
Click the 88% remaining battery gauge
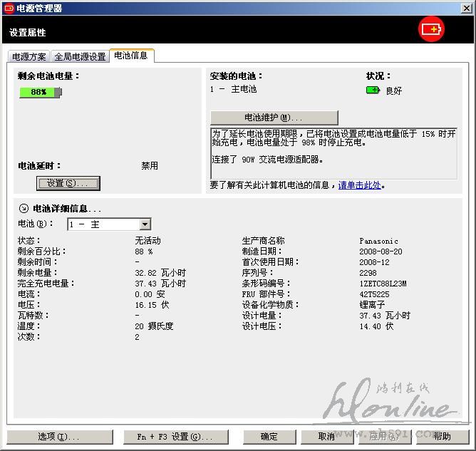[x=41, y=92]
